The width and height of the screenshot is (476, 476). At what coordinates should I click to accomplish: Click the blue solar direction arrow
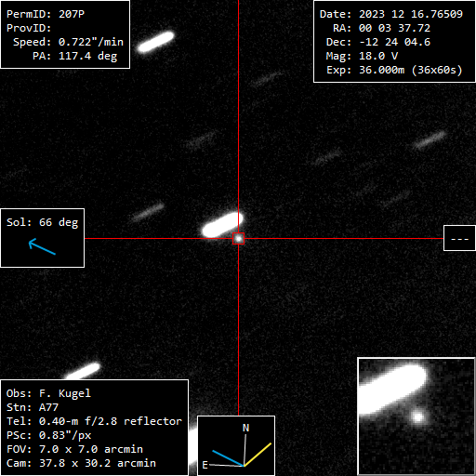[42, 246]
